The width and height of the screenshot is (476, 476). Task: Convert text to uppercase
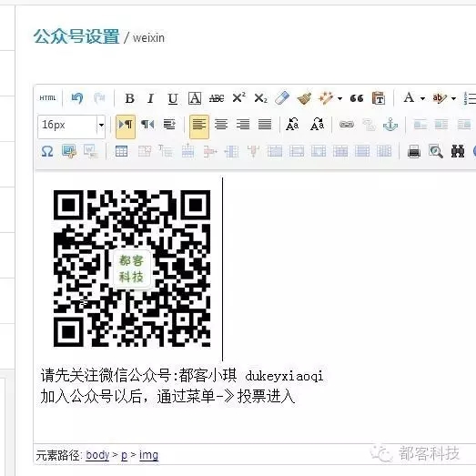[x=292, y=125]
